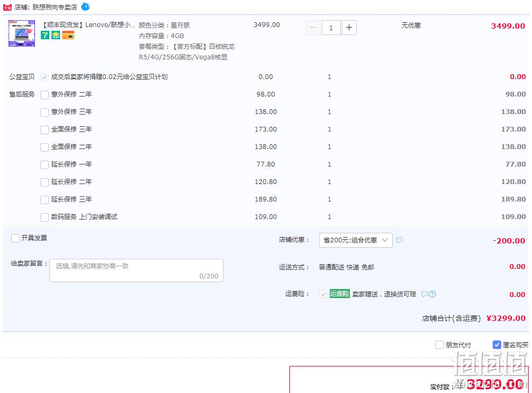Click the 售后服务 section label
The height and width of the screenshot is (393, 532).
tap(22, 94)
